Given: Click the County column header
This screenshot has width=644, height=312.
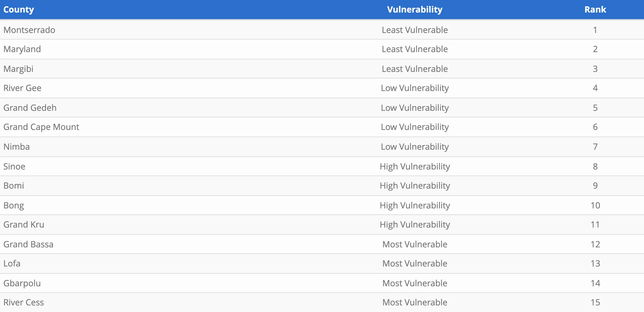Looking at the screenshot, I should click(x=18, y=9).
